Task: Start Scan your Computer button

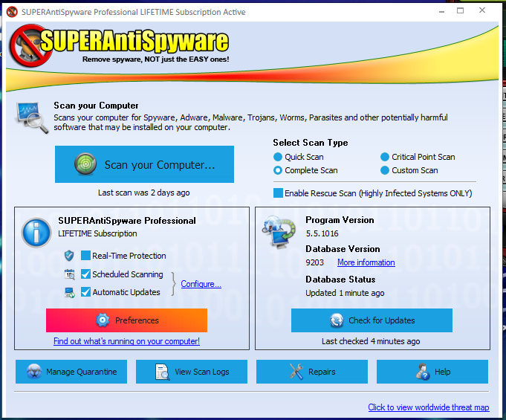Action: coord(144,164)
